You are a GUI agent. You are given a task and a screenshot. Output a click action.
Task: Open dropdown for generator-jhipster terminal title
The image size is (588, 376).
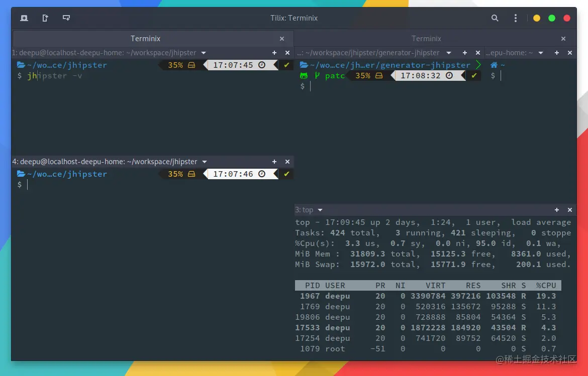coord(448,53)
